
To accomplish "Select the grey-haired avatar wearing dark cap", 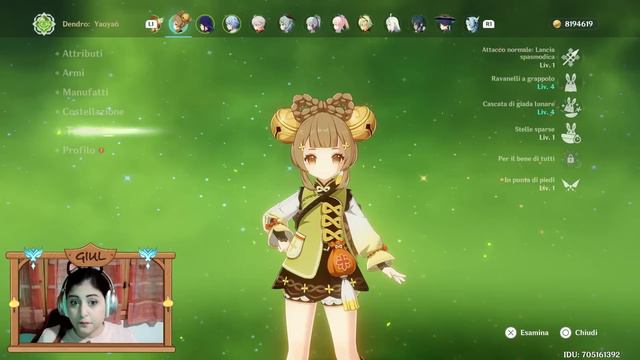I will 287,24.
